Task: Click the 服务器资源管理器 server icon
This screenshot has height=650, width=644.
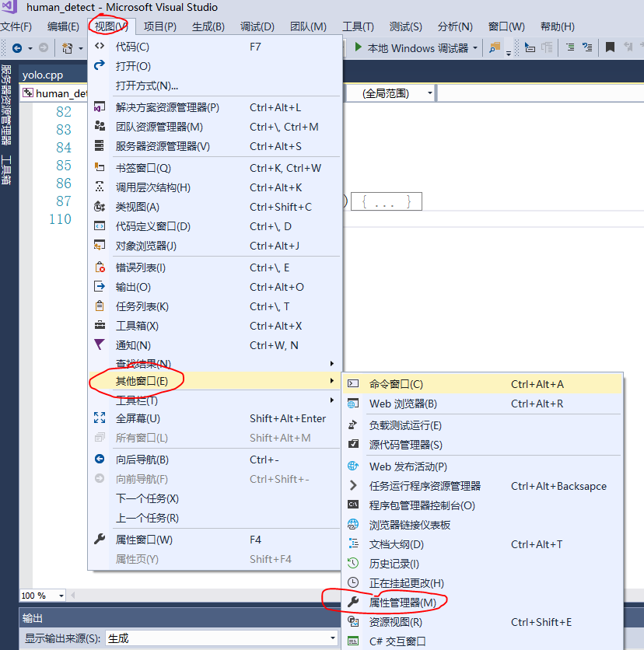Action: 100,146
